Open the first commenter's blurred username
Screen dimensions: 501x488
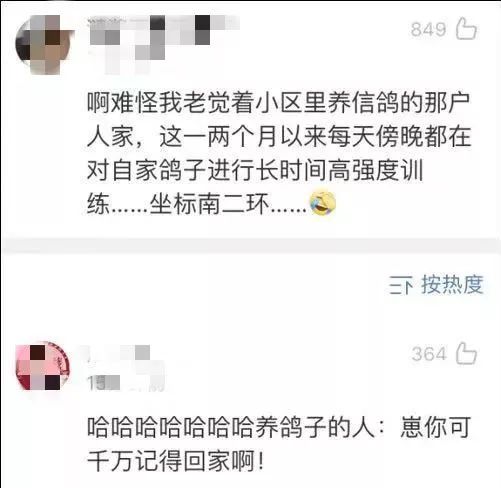point(163,30)
